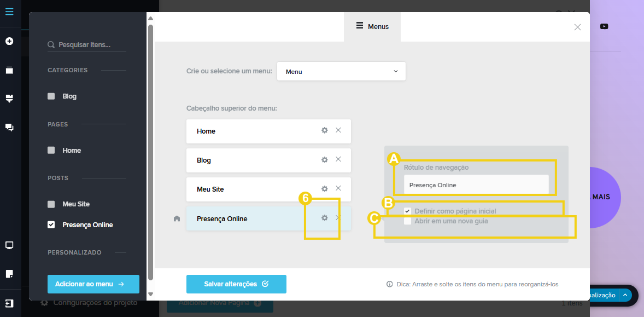The height and width of the screenshot is (317, 644).
Task: Click the desktop monitor icon in sidebar
Action: (9, 245)
